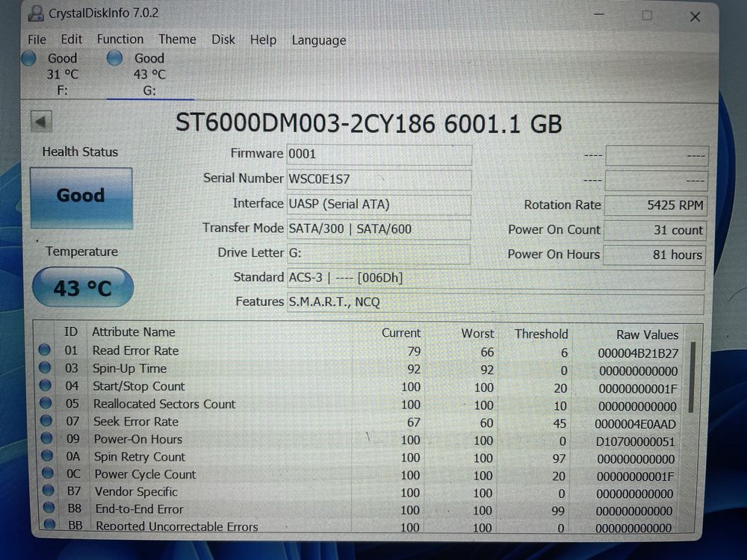The image size is (747, 560).
Task: Click the Threshold column header
Action: point(541,334)
